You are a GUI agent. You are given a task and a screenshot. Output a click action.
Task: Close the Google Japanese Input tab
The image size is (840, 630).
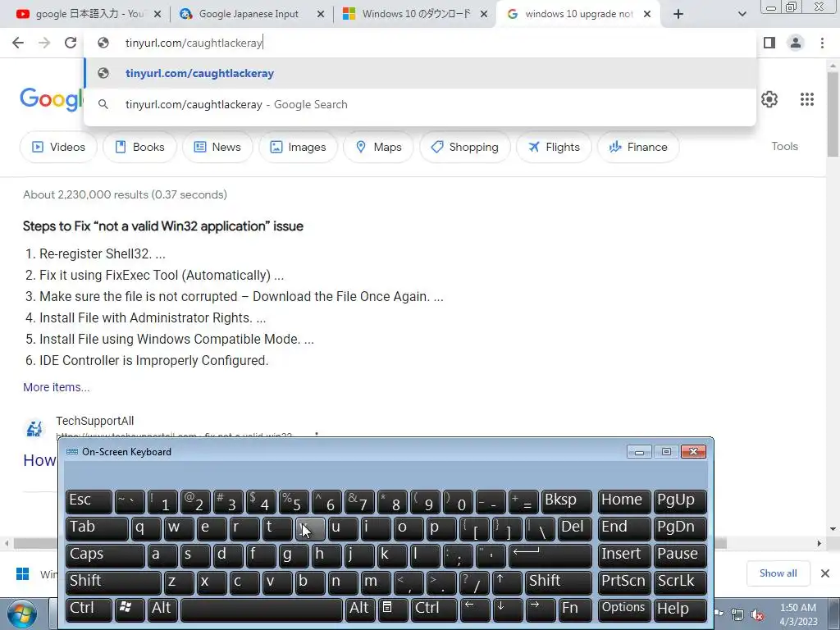[321, 15]
